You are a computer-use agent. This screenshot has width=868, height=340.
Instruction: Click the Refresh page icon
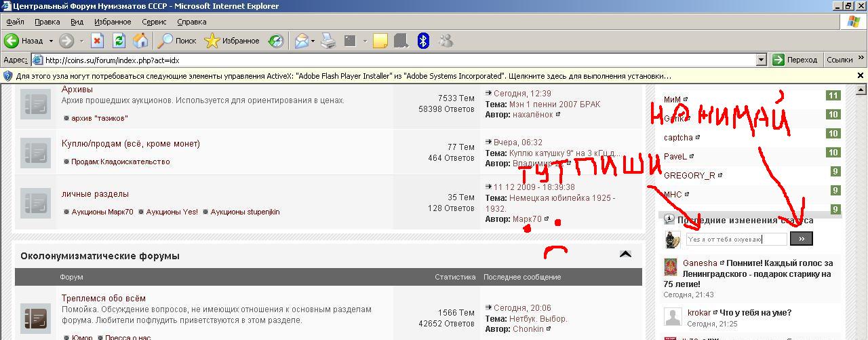119,41
